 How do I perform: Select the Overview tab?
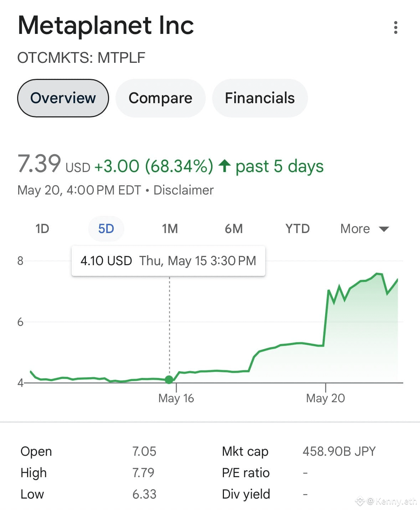pyautogui.click(x=63, y=98)
